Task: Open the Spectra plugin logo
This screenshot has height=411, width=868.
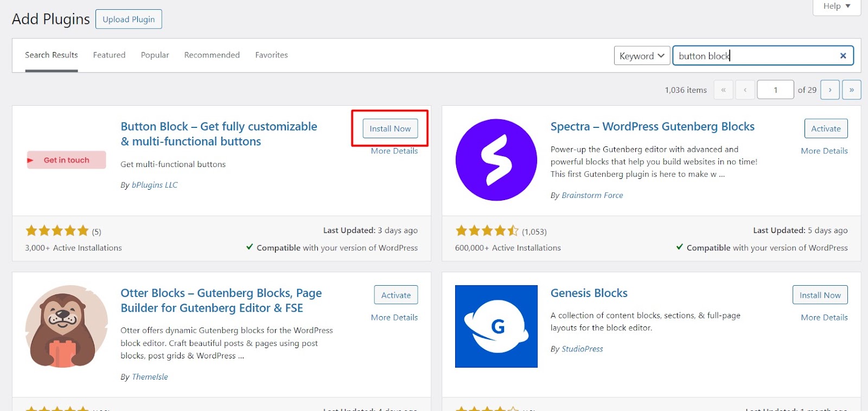Action: 496,160
